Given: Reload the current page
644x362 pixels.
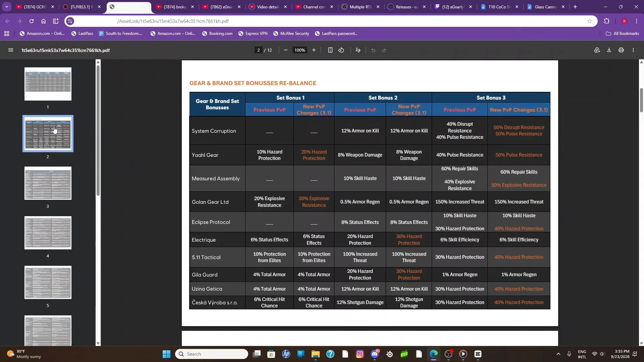Looking at the screenshot, I should tap(32, 21).
